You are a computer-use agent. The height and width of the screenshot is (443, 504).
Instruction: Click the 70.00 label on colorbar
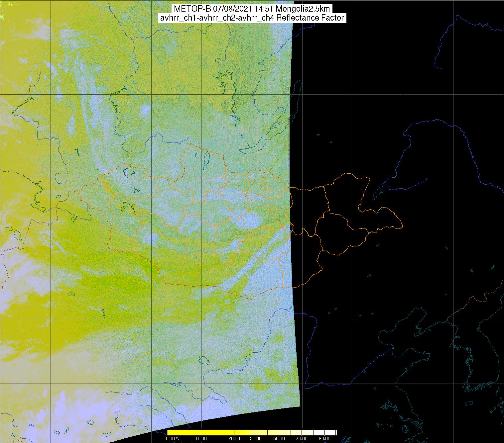tap(302, 439)
